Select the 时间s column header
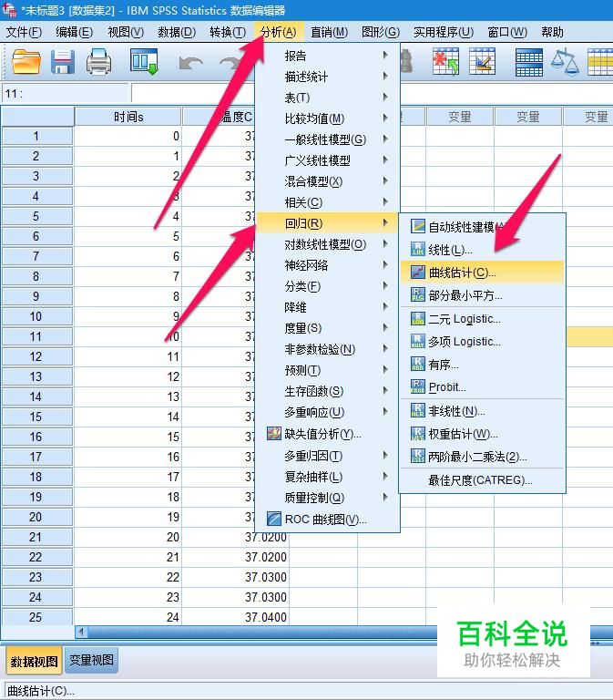613x700 pixels. click(x=128, y=117)
